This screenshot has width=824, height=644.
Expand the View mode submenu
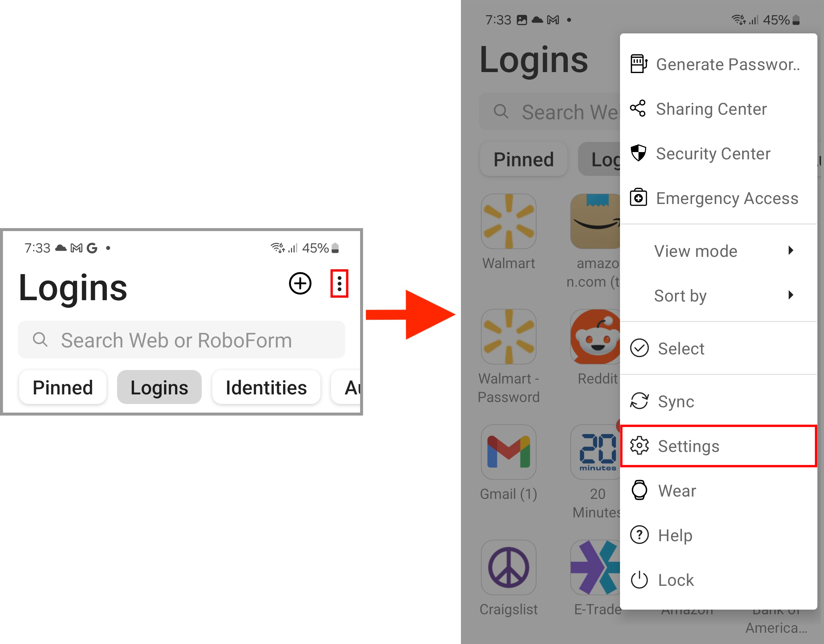[718, 251]
